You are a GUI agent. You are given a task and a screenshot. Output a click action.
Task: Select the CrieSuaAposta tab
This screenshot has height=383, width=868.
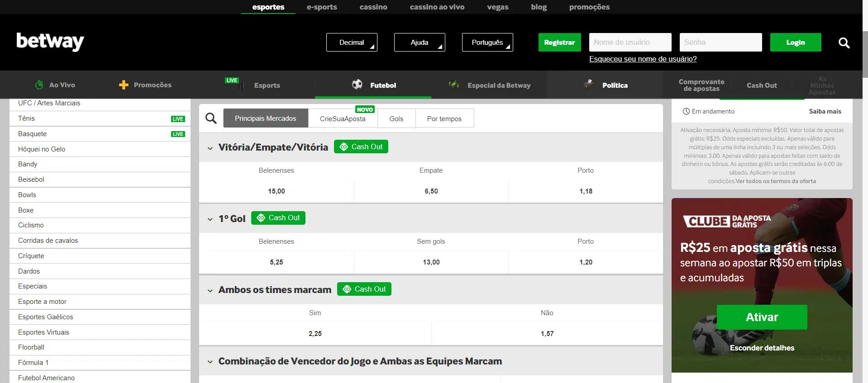coord(343,118)
